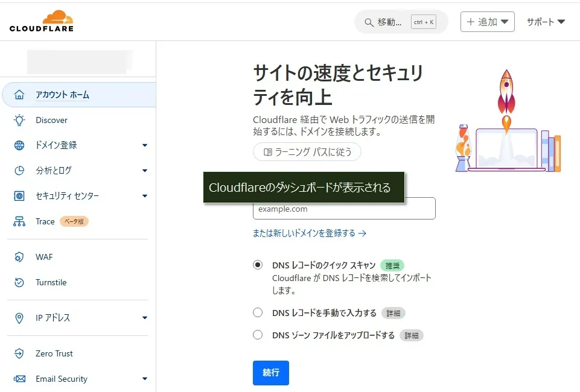Viewport: 580px width, 392px height.
Task: Click the WAF shield icon
Action: pyautogui.click(x=19, y=257)
